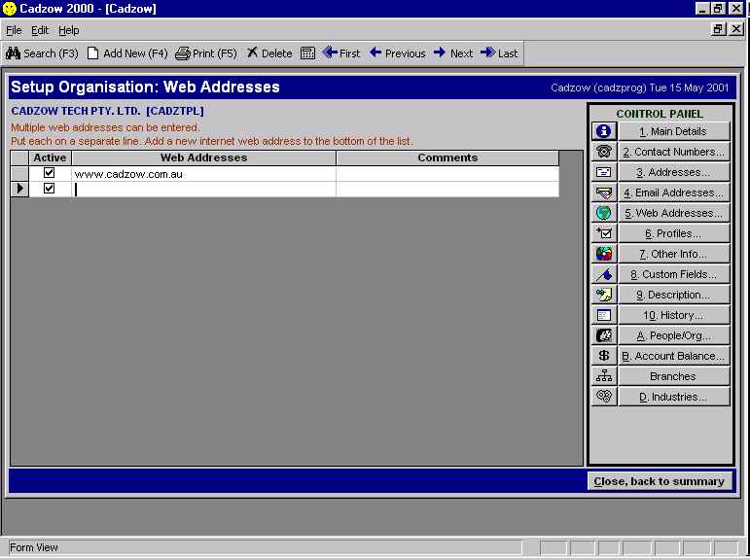750x560 pixels.
Task: Click the Web Addresses column header
Action: 203,157
